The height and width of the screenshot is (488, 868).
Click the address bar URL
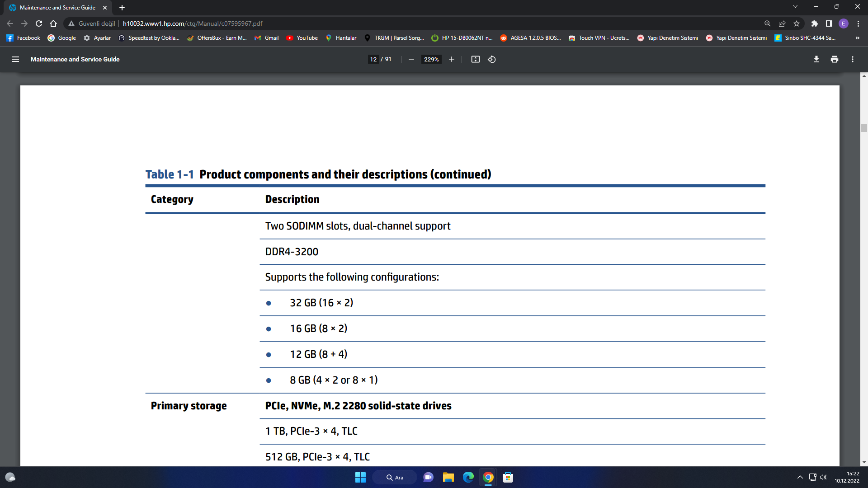(193, 23)
